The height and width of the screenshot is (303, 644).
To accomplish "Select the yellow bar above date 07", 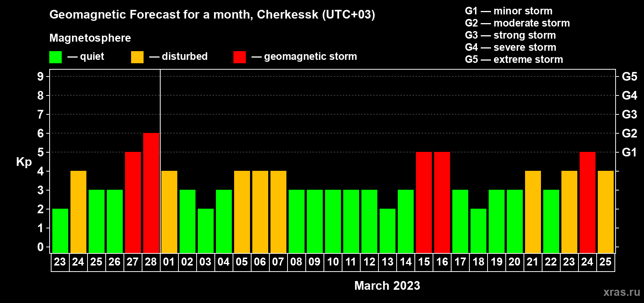I will tap(278, 212).
